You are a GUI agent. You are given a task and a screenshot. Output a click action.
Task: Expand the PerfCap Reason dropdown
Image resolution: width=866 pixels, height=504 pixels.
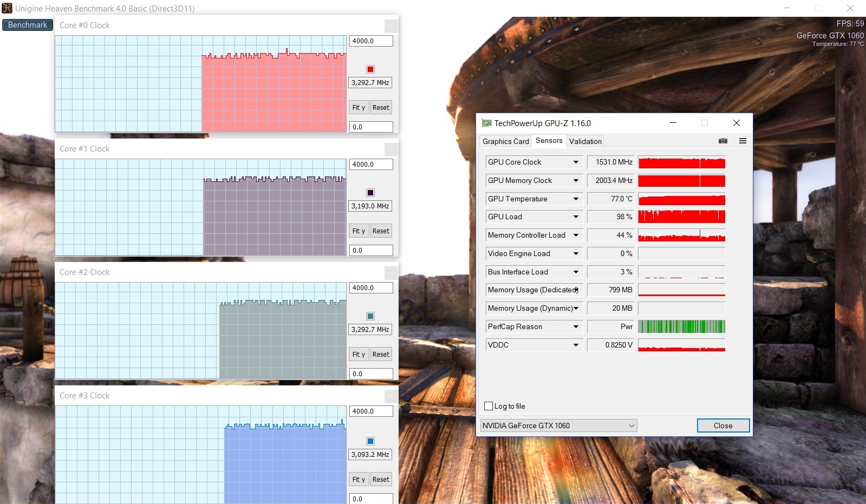pyautogui.click(x=576, y=326)
